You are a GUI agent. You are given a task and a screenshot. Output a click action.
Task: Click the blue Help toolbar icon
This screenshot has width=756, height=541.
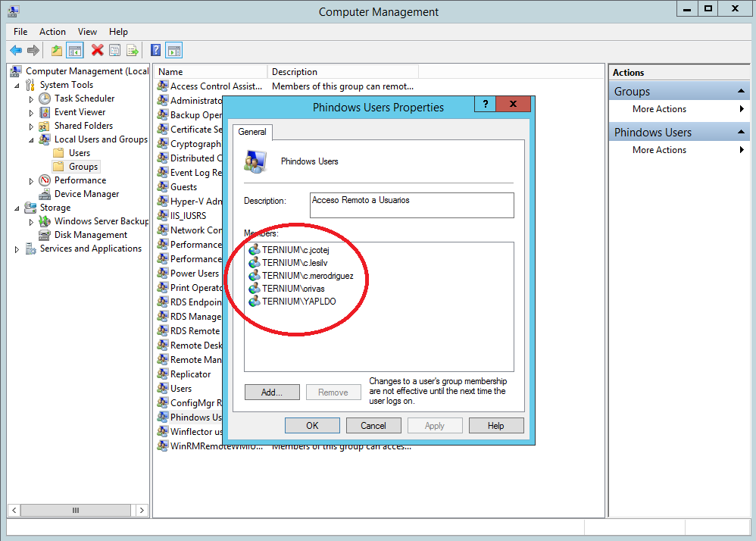pyautogui.click(x=155, y=51)
